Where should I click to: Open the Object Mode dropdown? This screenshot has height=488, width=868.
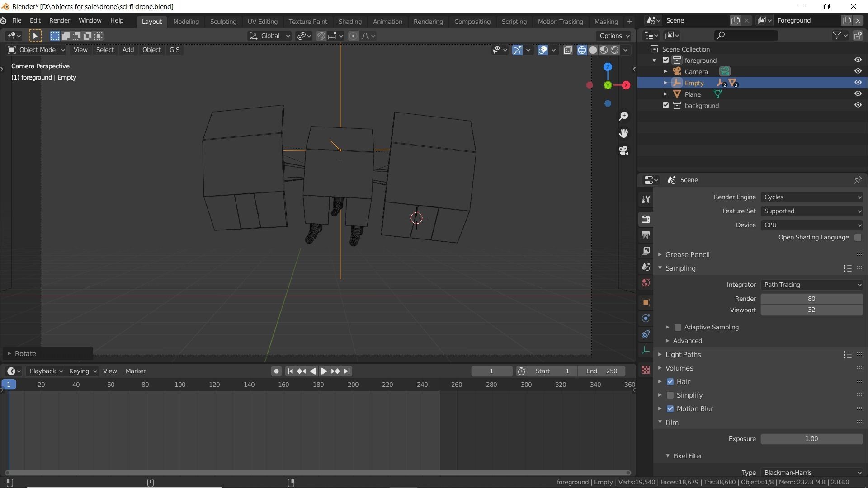(37, 50)
